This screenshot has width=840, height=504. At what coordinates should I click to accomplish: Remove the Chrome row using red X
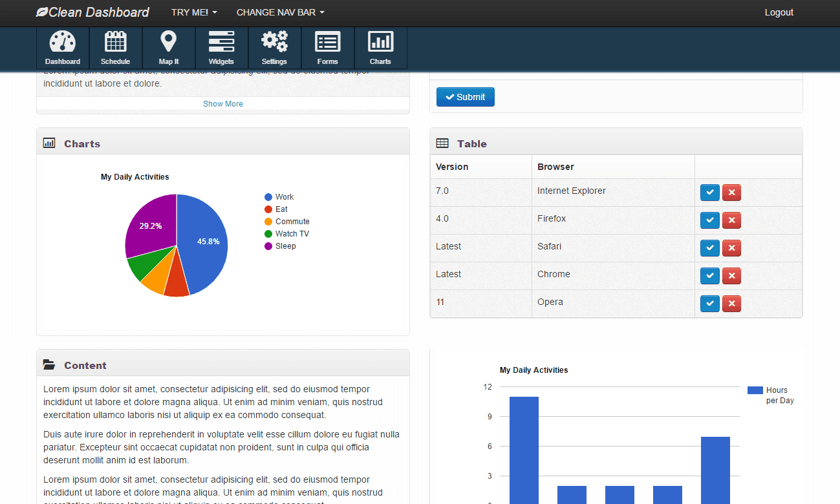(x=731, y=276)
